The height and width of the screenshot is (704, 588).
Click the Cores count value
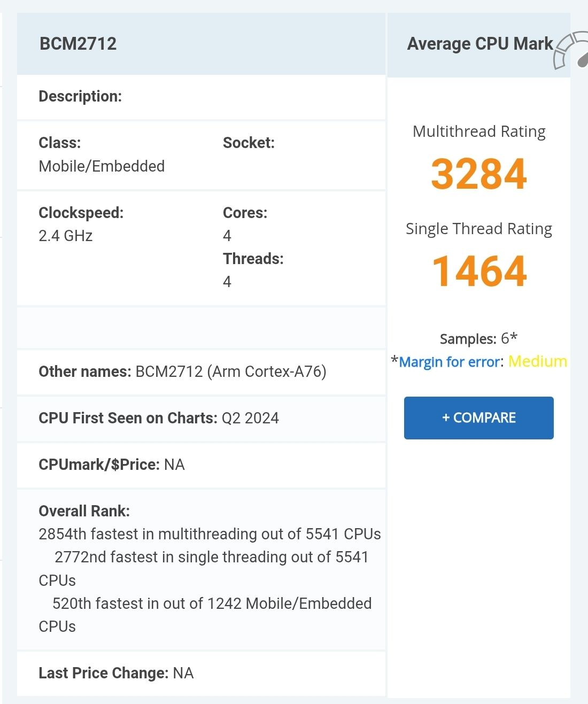point(227,235)
